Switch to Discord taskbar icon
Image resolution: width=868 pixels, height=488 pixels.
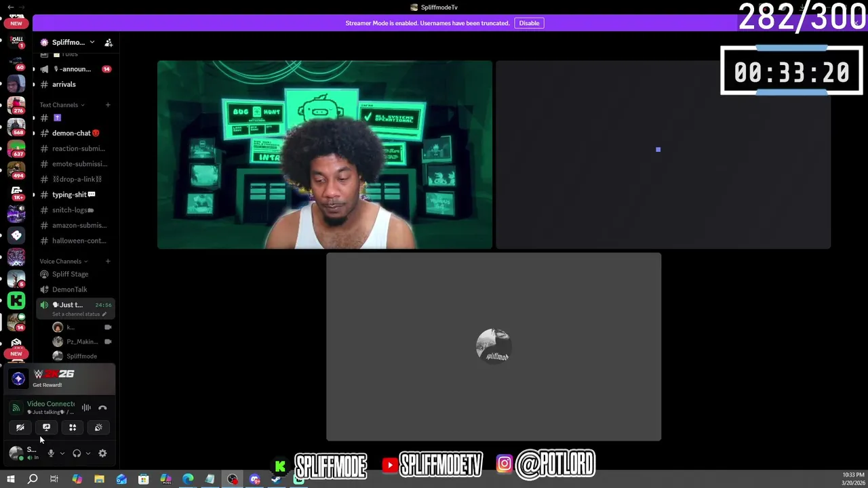[254, 480]
